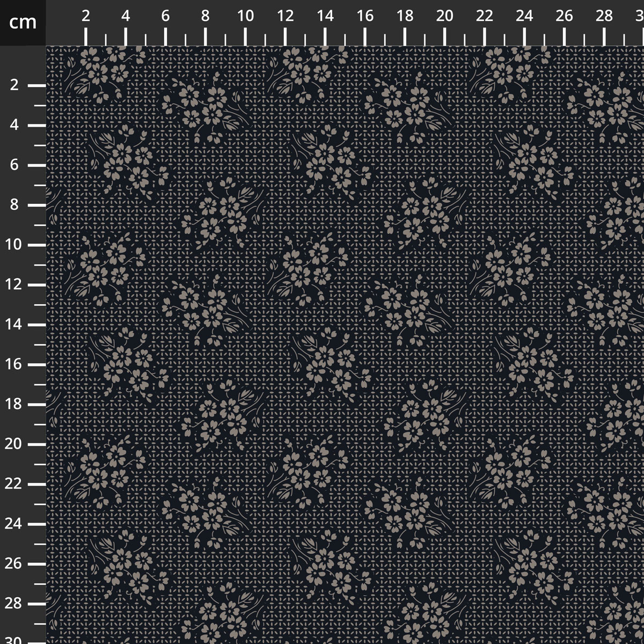
Task: Click the "4" mark on the horizontal ruler
Action: click(126, 16)
